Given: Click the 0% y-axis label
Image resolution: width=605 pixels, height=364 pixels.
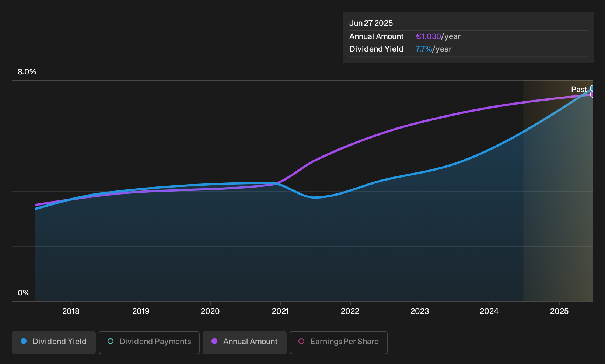Looking at the screenshot, I should pyautogui.click(x=24, y=293).
